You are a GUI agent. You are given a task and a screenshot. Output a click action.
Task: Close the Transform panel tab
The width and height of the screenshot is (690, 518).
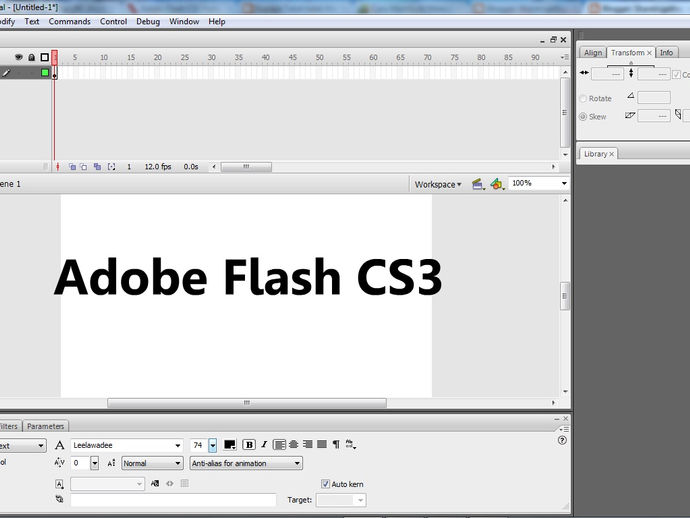[649, 53]
